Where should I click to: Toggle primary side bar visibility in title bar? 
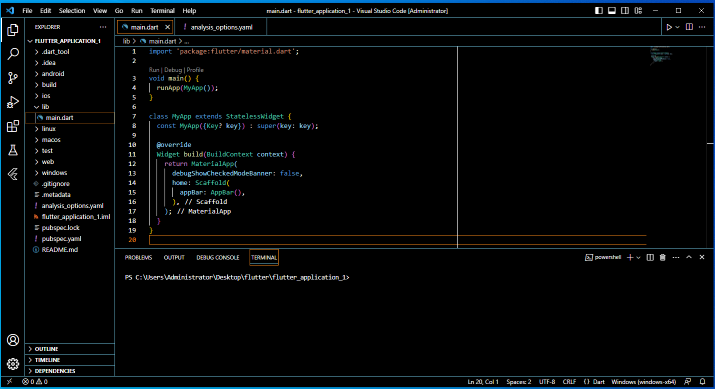(599, 10)
